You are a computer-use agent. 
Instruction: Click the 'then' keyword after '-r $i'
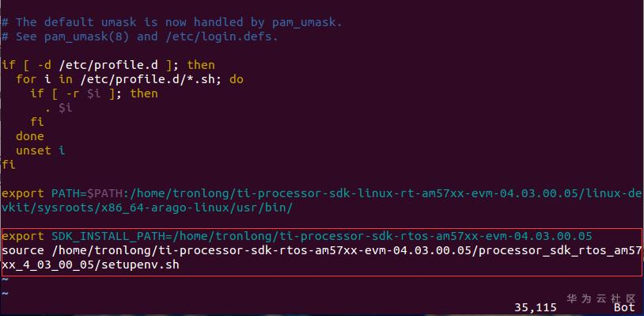click(x=144, y=93)
